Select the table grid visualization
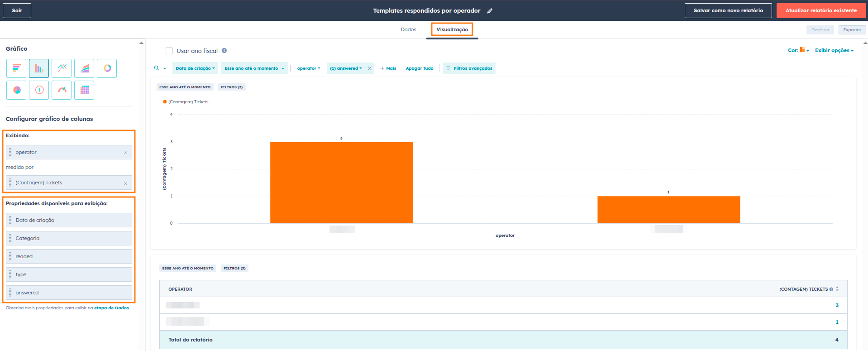This screenshot has width=868, height=351. (x=85, y=90)
